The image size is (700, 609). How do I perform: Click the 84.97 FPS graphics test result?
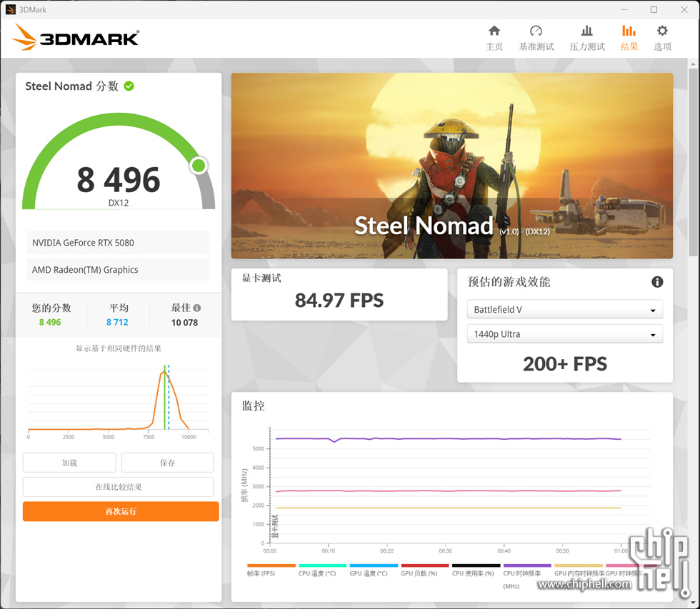tap(339, 301)
